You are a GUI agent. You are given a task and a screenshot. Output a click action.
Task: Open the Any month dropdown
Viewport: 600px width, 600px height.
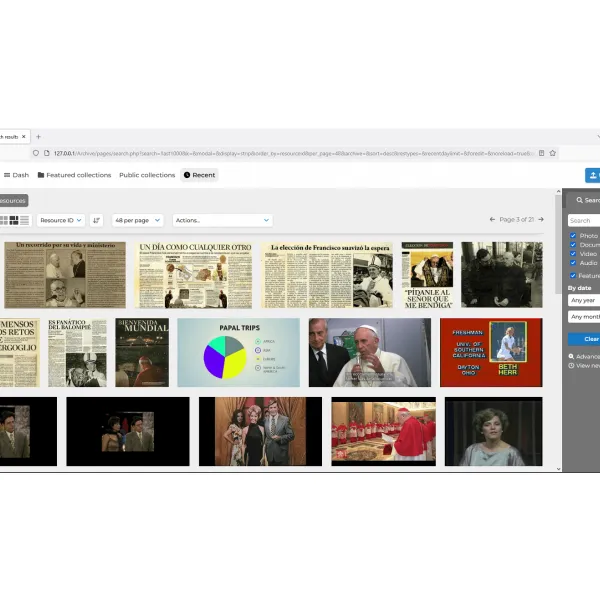584,317
